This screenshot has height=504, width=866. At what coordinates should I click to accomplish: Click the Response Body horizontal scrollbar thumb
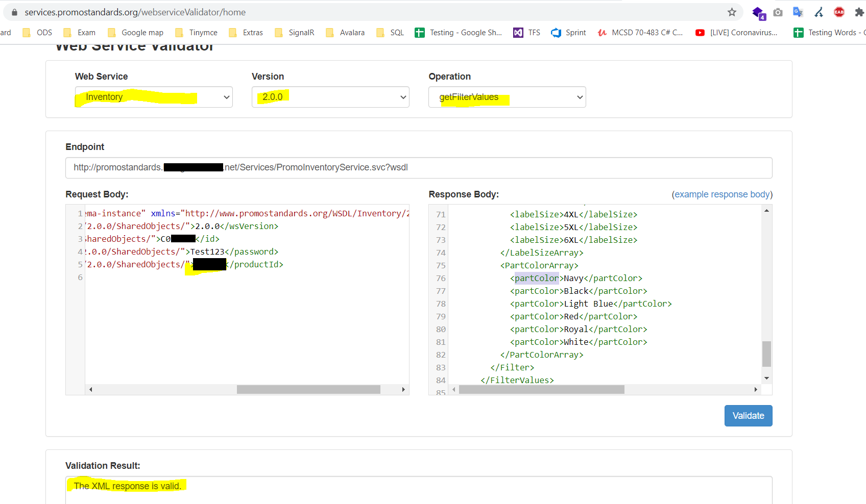point(542,390)
